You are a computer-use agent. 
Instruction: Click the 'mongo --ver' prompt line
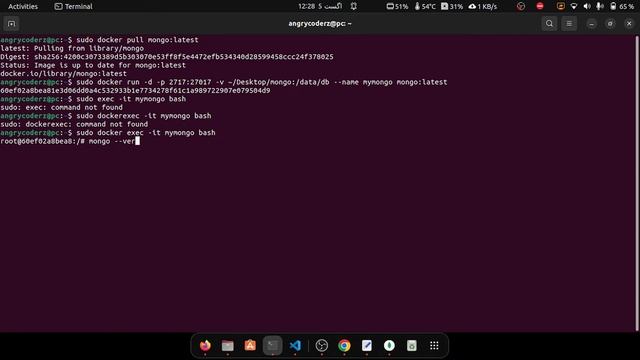pyautogui.click(x=70, y=141)
